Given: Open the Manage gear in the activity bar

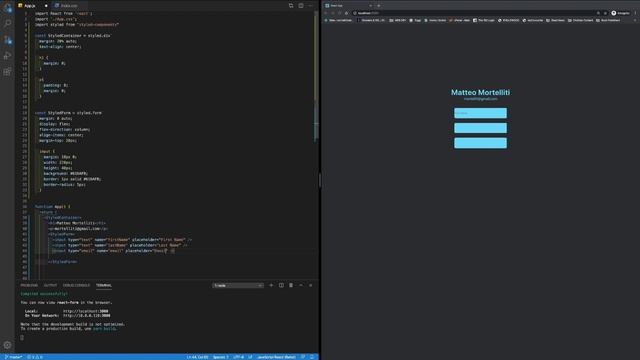Looking at the screenshot, I should (x=7, y=345).
